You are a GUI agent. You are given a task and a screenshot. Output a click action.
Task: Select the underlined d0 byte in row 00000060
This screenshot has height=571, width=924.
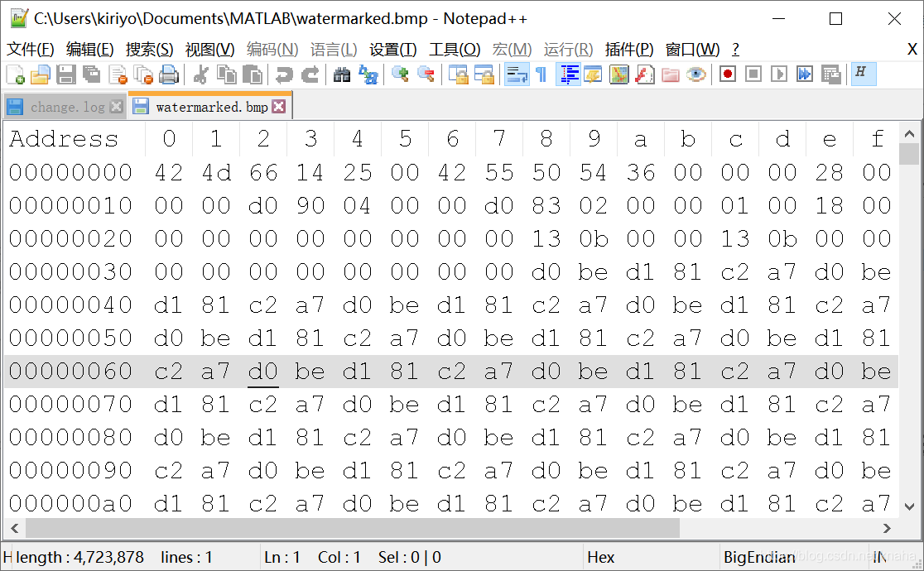[x=262, y=372]
